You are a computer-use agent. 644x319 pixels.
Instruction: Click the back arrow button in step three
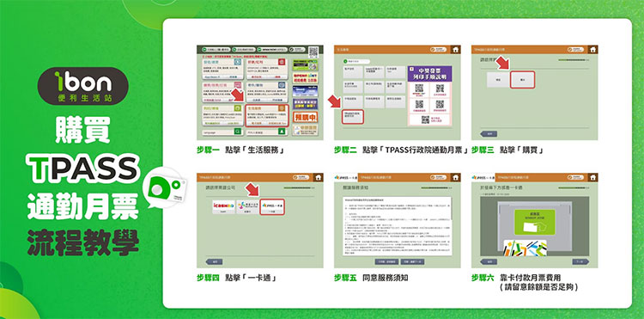pos(489,133)
